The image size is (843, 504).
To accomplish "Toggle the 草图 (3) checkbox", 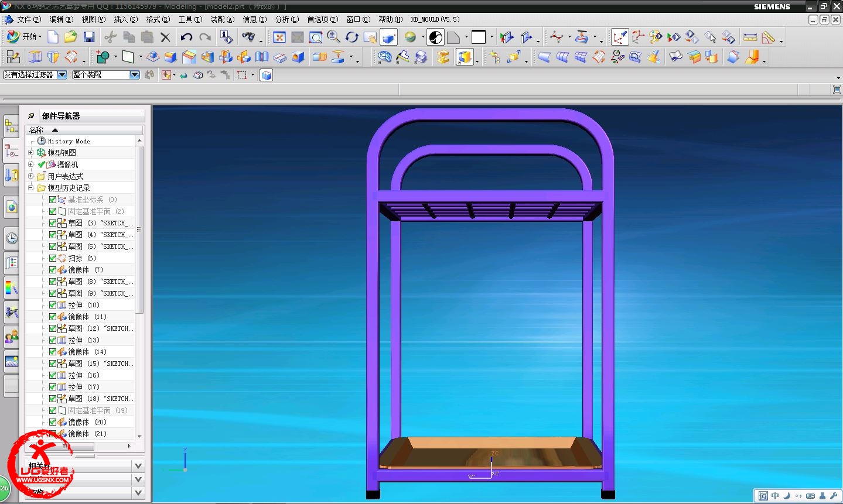I will 53,223.
